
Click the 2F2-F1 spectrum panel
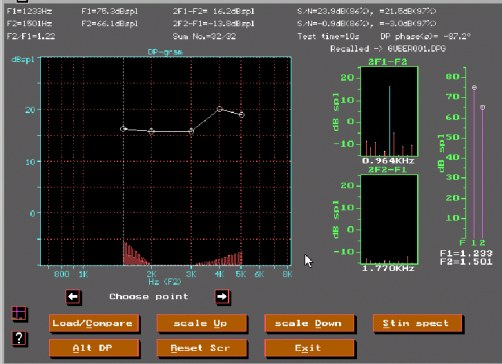tap(389, 219)
